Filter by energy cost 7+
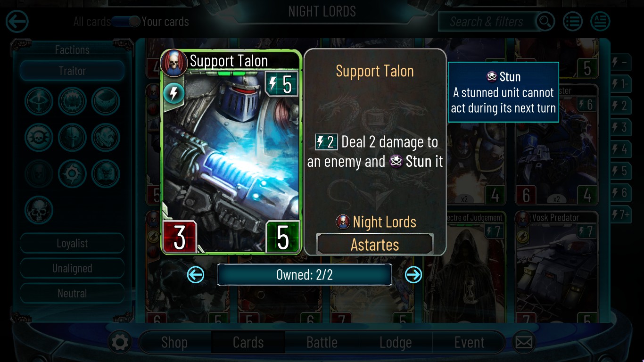This screenshot has height=362, width=644. click(620, 214)
